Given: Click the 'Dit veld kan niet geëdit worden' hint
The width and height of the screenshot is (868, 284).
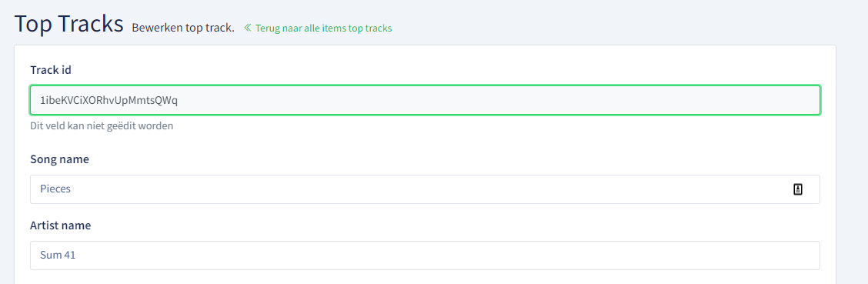Looking at the screenshot, I should tap(102, 125).
